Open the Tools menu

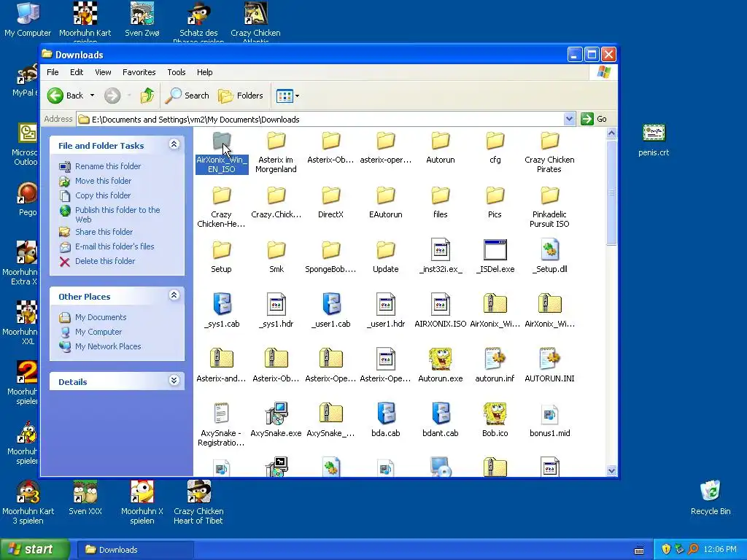177,72
